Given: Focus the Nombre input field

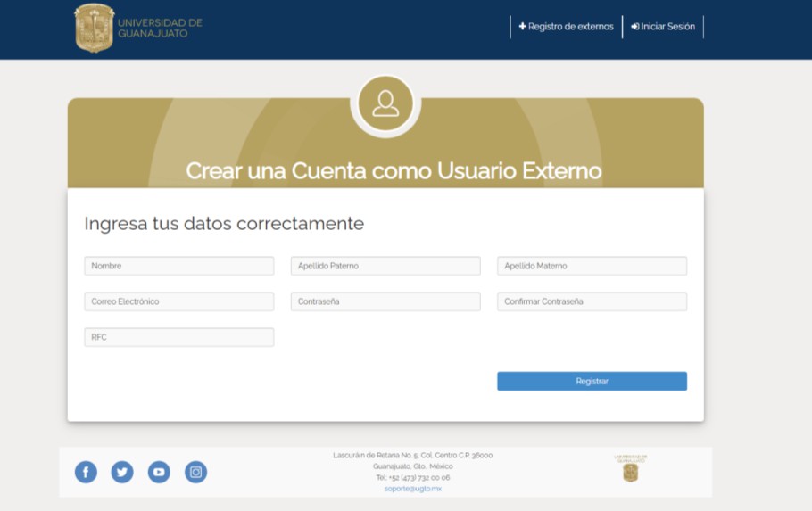Looking at the screenshot, I should (x=179, y=266).
